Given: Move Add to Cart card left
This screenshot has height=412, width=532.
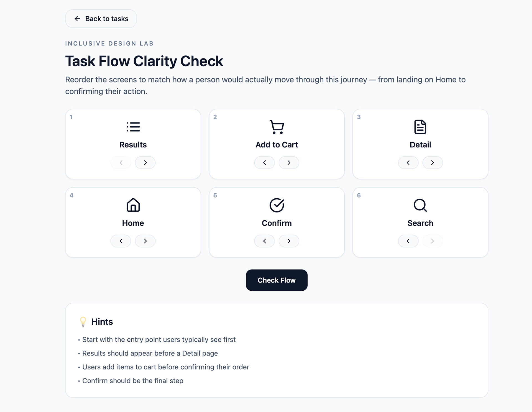Looking at the screenshot, I should point(264,163).
